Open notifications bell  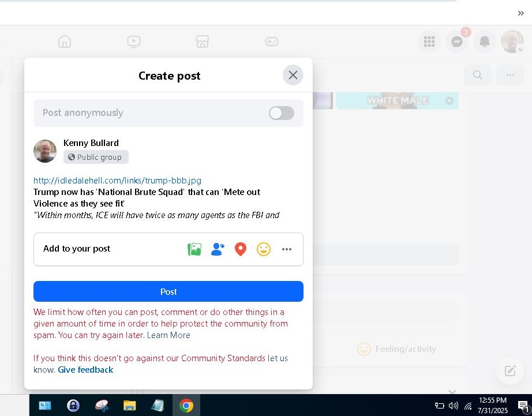(x=485, y=42)
